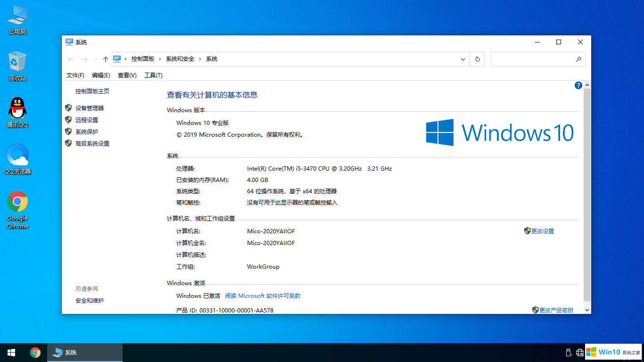The image size is (644, 362).
Task: Click 更改设置 for computer name
Action: (x=543, y=231)
